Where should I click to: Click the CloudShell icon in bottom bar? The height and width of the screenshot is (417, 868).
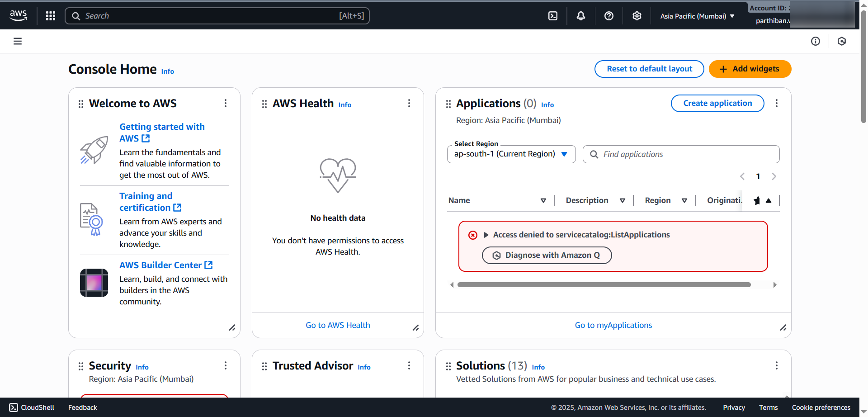click(13, 407)
